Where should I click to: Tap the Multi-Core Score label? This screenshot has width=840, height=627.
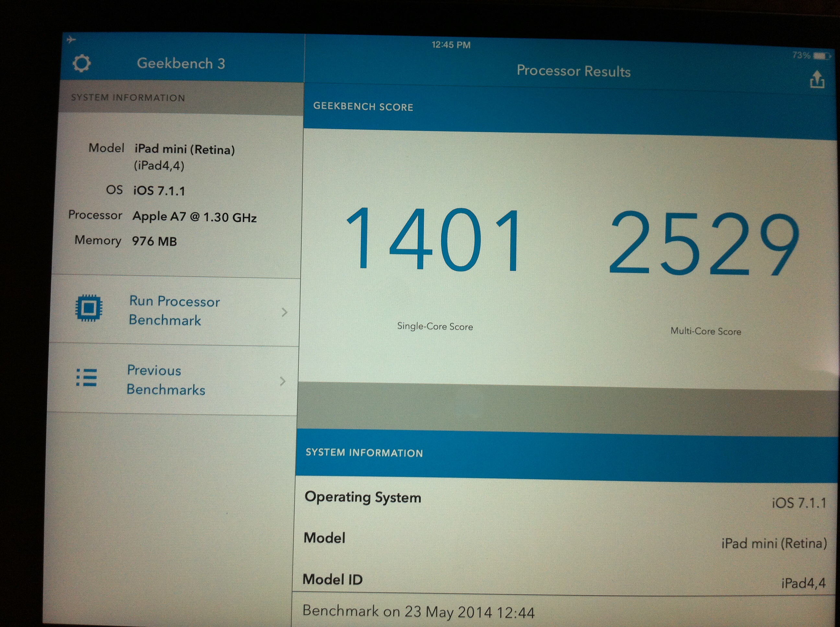coord(706,331)
